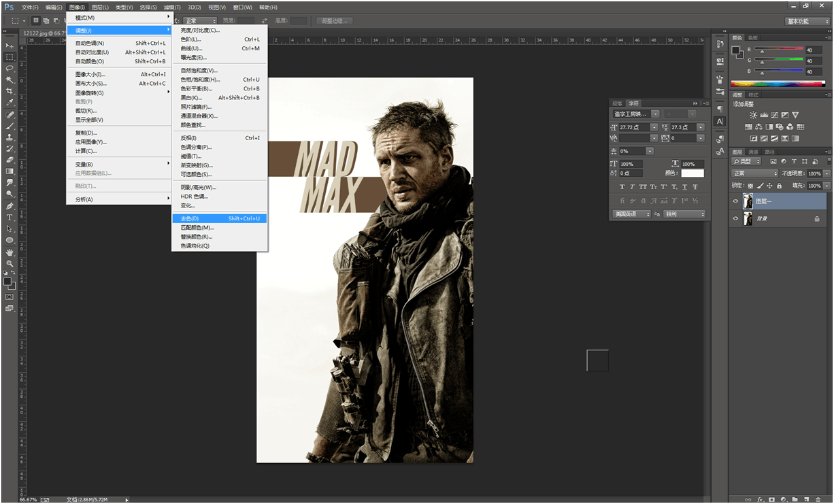
Task: Hide the 图层一 layer visibility
Action: click(x=735, y=201)
